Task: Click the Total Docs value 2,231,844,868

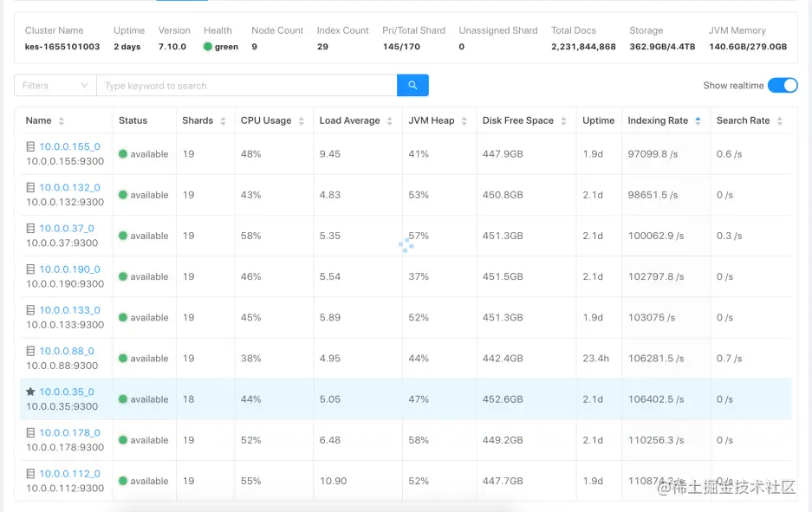Action: 583,47
